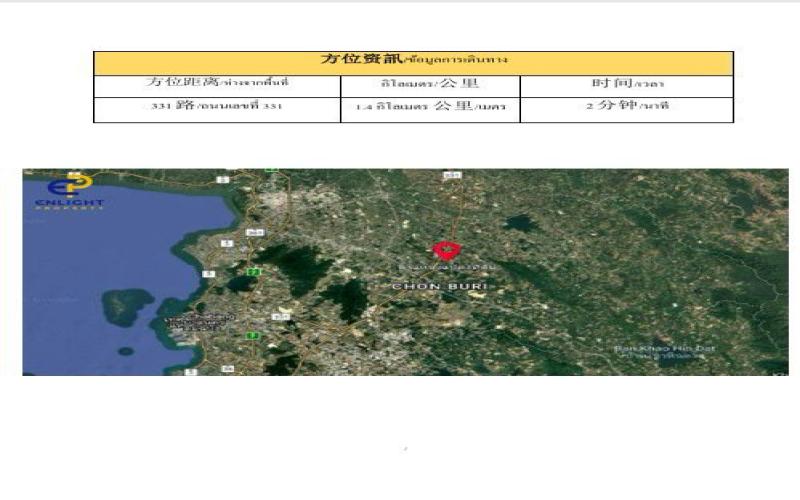The image size is (800, 500).
Task: Click the red location pin on map
Action: [446, 250]
